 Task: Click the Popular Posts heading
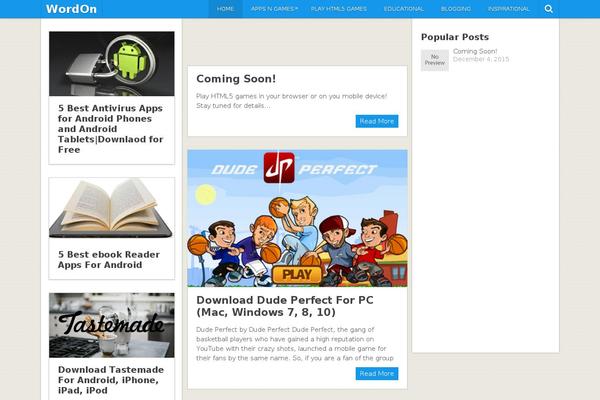455,37
